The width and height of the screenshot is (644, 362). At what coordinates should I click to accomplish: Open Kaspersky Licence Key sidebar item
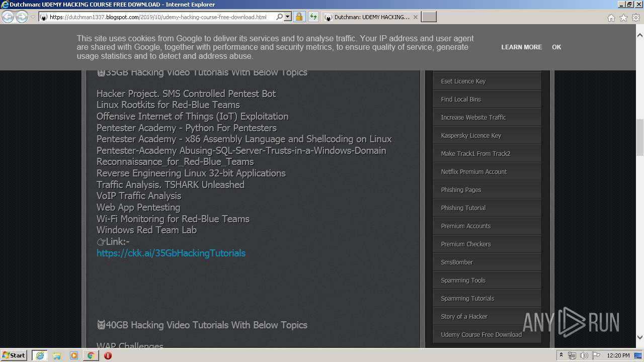point(487,135)
